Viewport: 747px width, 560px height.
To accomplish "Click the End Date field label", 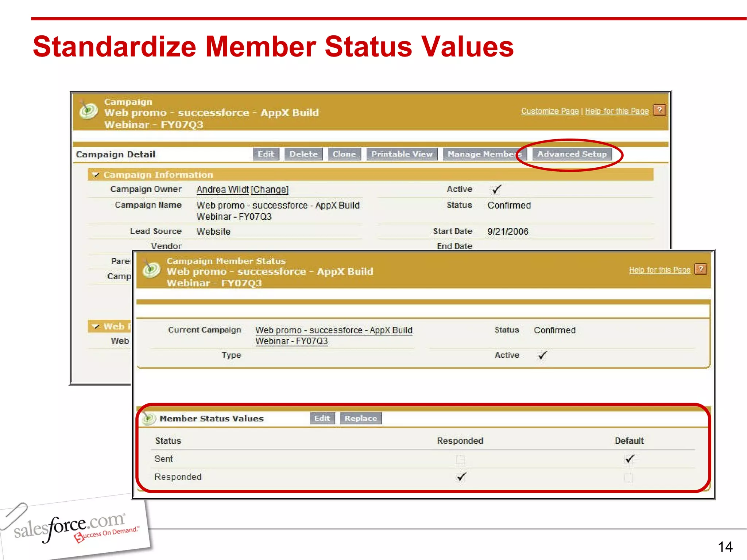I will 454,246.
